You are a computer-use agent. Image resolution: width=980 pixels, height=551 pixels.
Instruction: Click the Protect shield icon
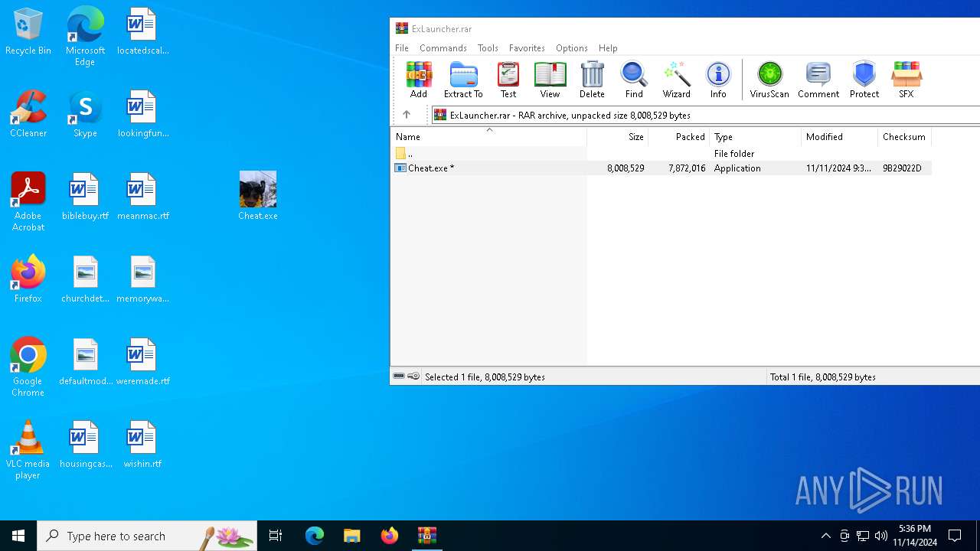point(864,80)
